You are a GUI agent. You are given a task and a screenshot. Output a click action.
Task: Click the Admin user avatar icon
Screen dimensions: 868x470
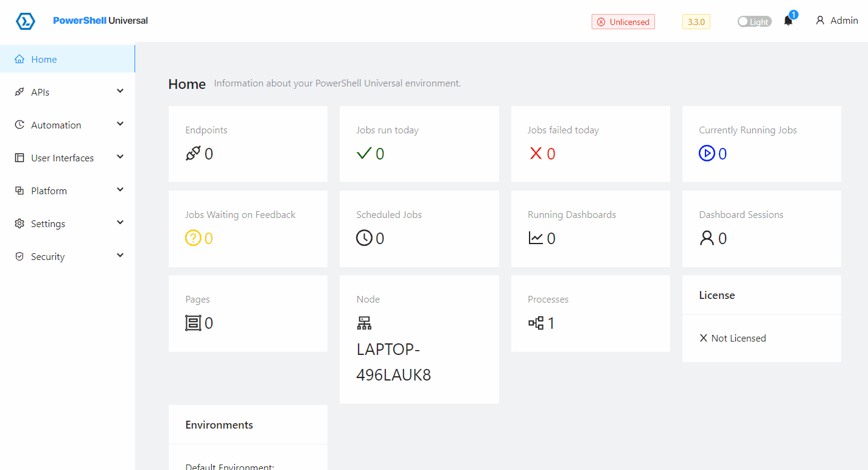click(x=820, y=20)
